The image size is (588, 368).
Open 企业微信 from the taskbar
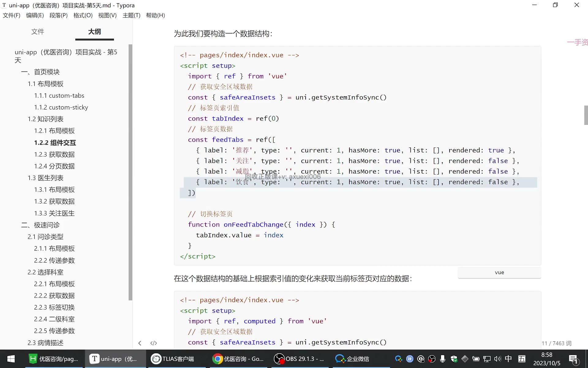click(352, 359)
